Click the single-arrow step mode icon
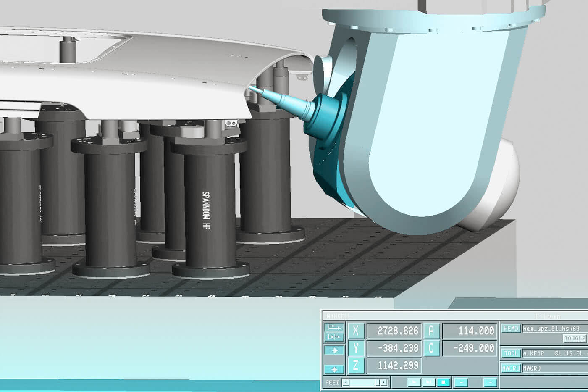This screenshot has width=588, height=392. click(334, 327)
